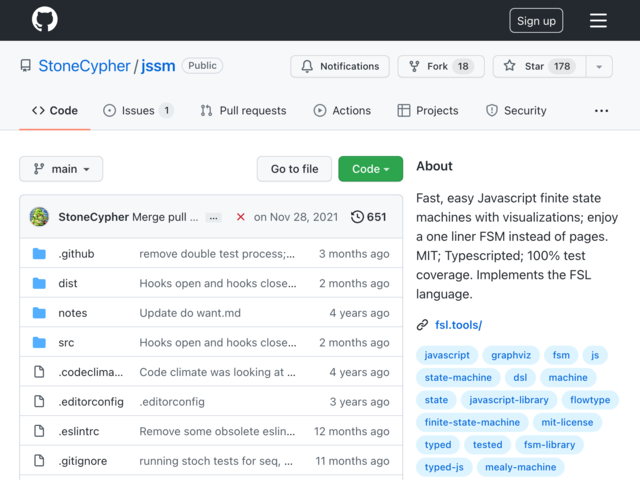Screen dimensions: 640x480
Task: Open commit 'Code climate was looking at ...'
Action: coord(217,372)
